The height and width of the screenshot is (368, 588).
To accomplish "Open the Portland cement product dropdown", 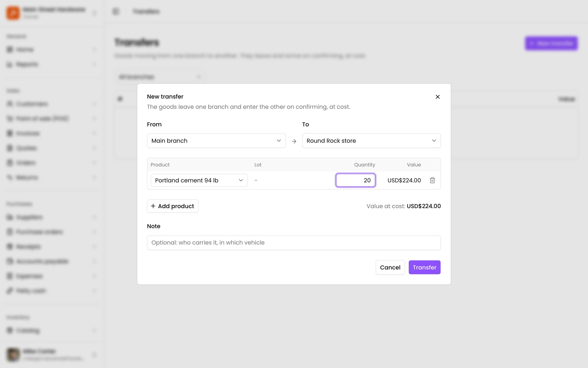I will [199, 180].
